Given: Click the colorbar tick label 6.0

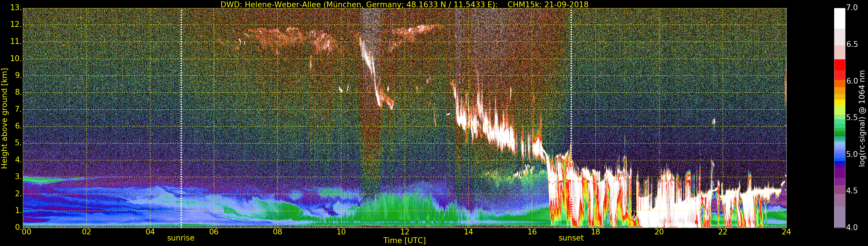Looking at the screenshot, I should pyautogui.click(x=852, y=81).
